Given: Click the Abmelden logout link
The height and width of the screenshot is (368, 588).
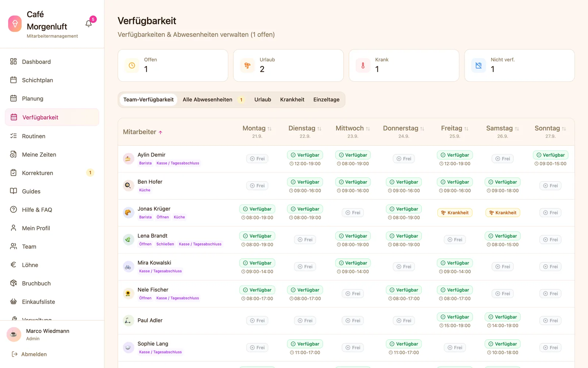Looking at the screenshot, I should tap(29, 354).
